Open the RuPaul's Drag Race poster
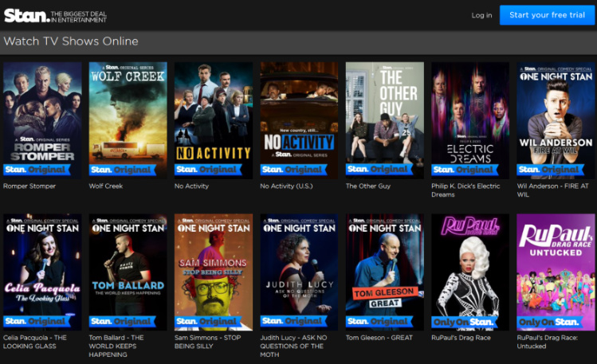The width and height of the screenshot is (597, 364). [x=470, y=272]
